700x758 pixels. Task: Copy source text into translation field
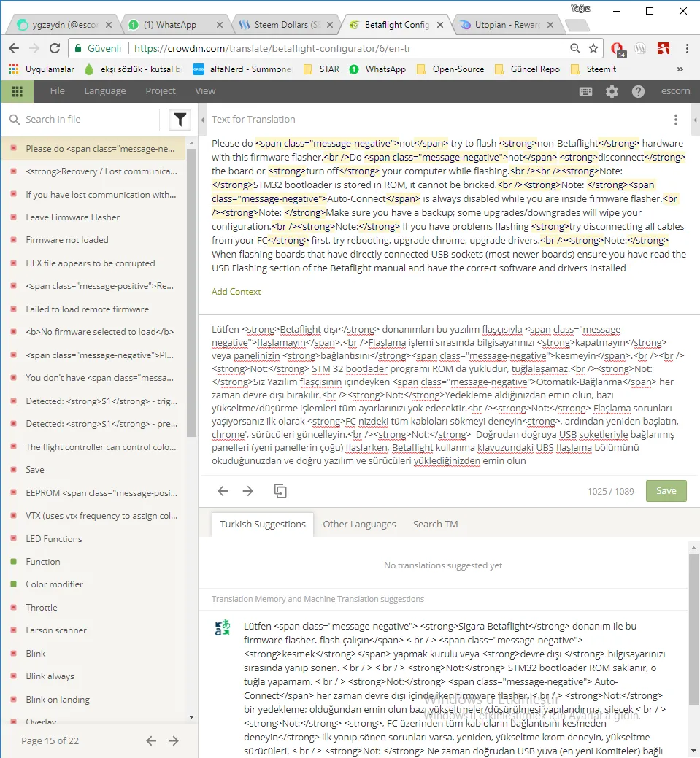[x=280, y=491]
